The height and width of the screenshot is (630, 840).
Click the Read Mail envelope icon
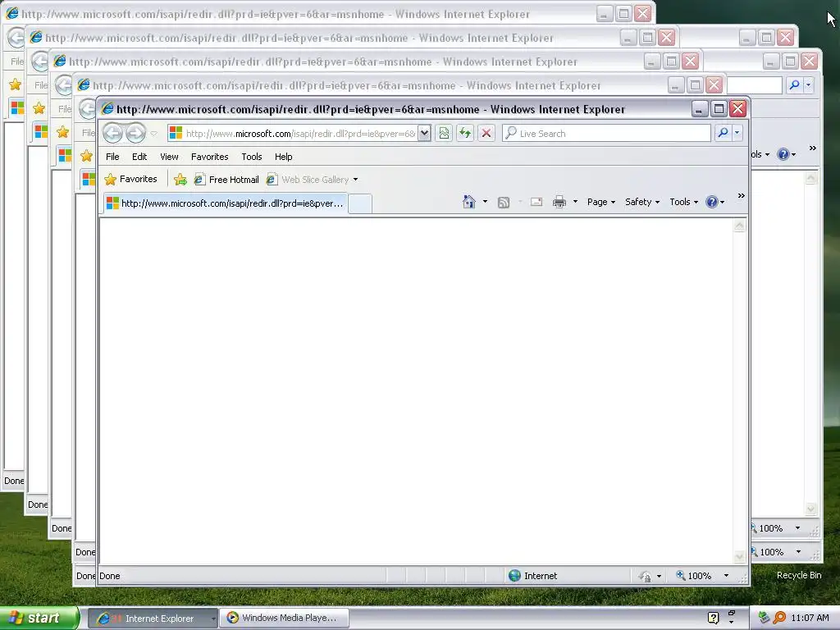tap(536, 202)
